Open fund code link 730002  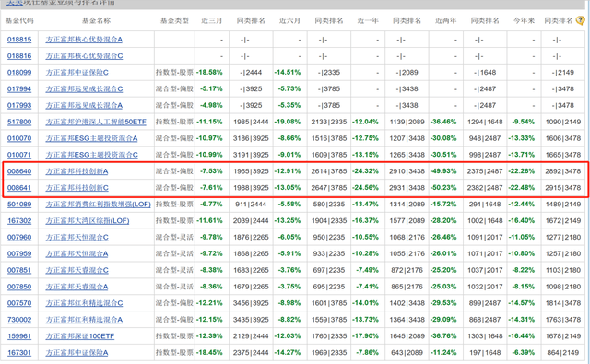pyautogui.click(x=19, y=320)
